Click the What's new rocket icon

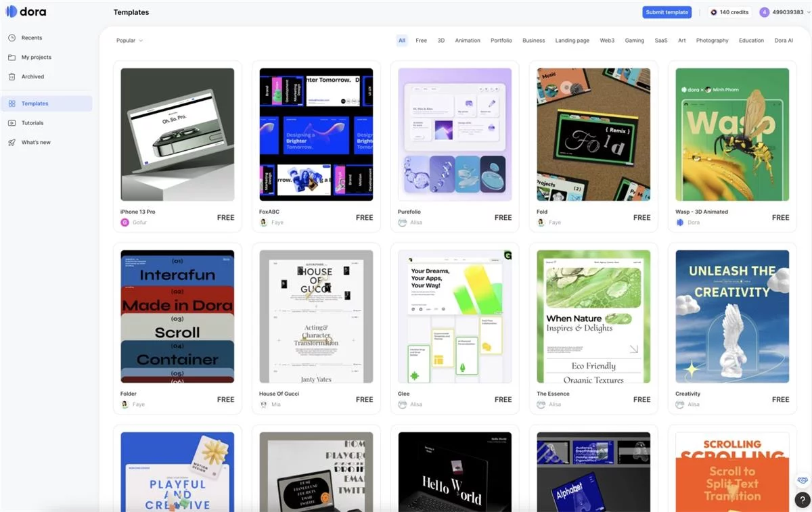12,143
